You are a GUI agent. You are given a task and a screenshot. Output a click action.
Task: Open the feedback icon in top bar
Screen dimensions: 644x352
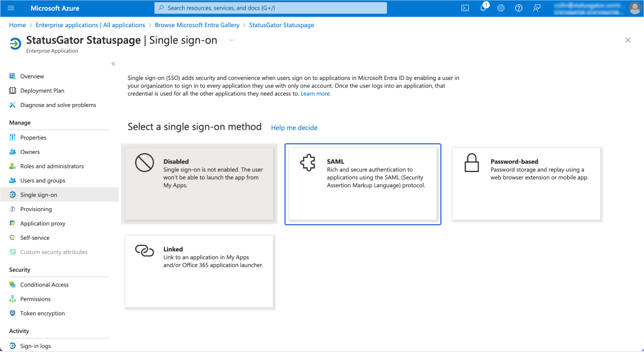pyautogui.click(x=537, y=8)
